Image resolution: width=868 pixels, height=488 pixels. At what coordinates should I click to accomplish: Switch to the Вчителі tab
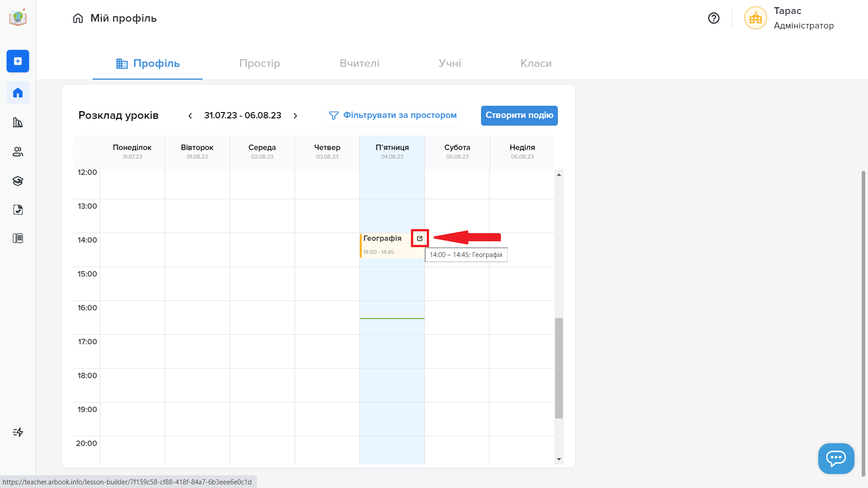coord(359,63)
